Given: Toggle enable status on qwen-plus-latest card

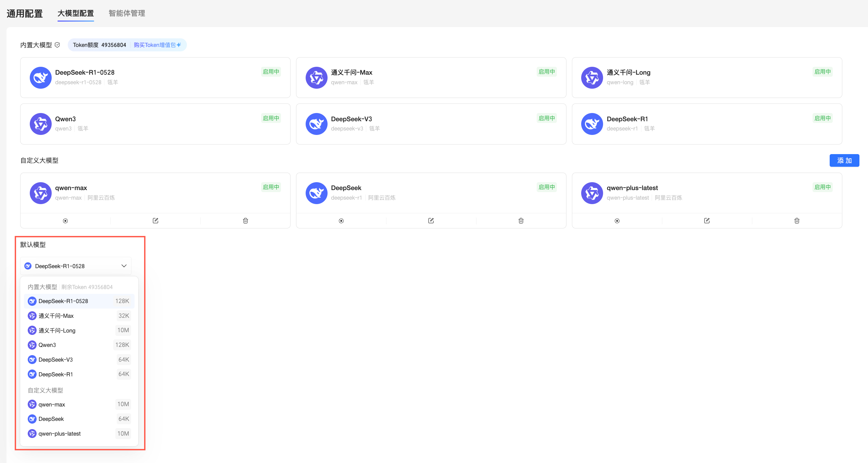Looking at the screenshot, I should (x=617, y=221).
